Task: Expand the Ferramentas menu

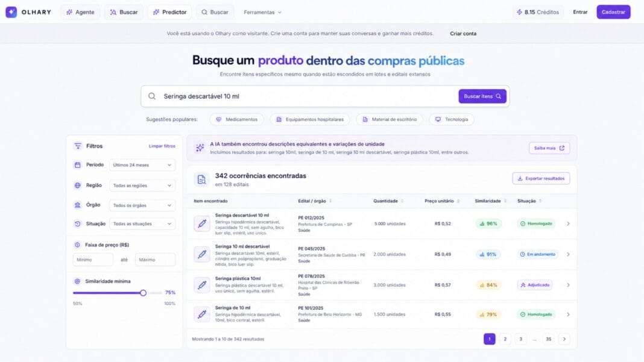Action: (262, 12)
